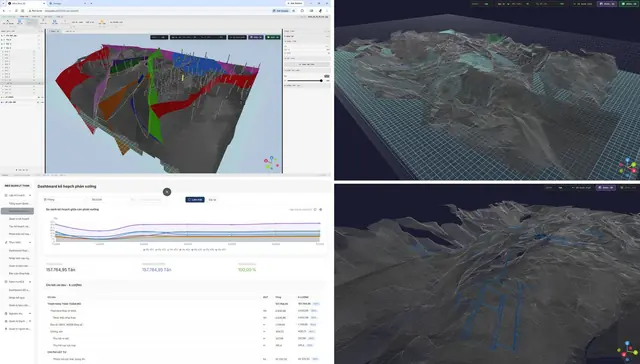Screen dimensions: 640x364
Task: Select the orange icon tool in the ribbon toolbar
Action: (x=102, y=22)
